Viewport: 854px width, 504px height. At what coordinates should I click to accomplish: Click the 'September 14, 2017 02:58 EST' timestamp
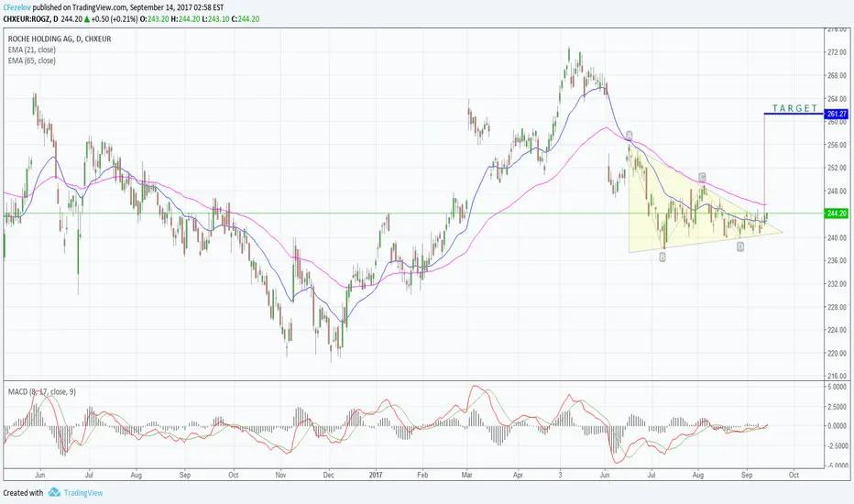click(x=177, y=7)
